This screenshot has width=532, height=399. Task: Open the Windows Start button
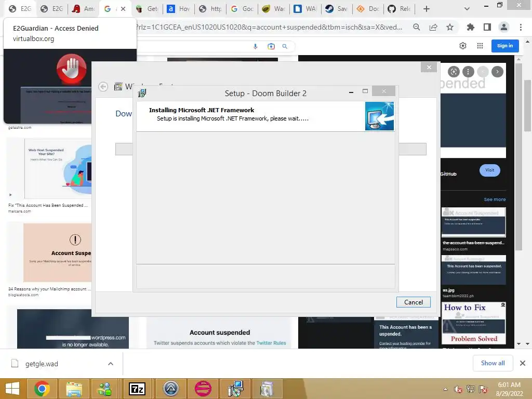(12, 389)
